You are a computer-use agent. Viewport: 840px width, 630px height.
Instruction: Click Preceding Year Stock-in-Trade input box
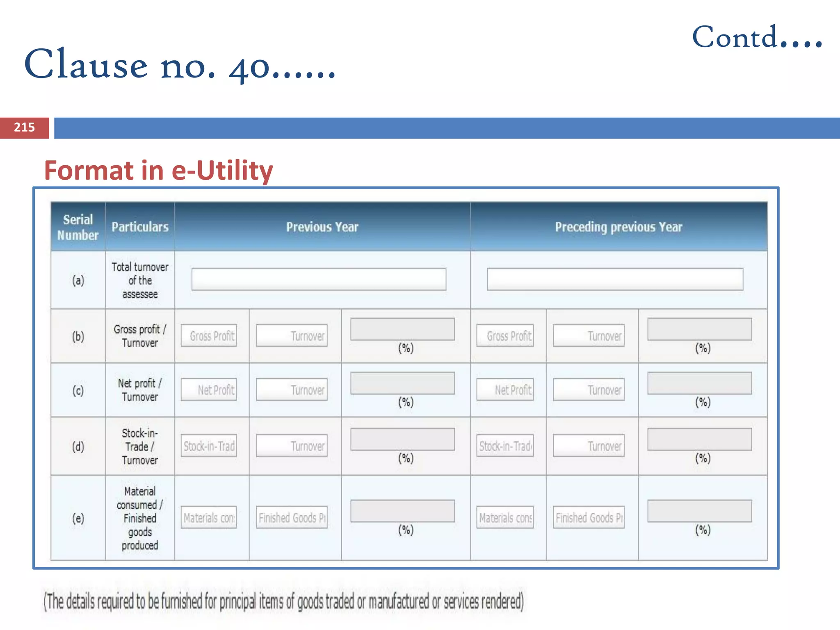[505, 445]
